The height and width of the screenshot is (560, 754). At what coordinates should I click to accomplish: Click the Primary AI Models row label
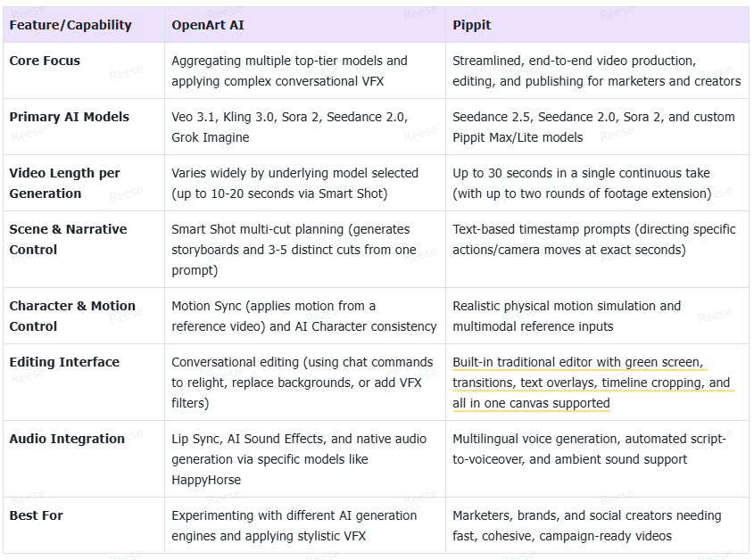click(x=70, y=117)
